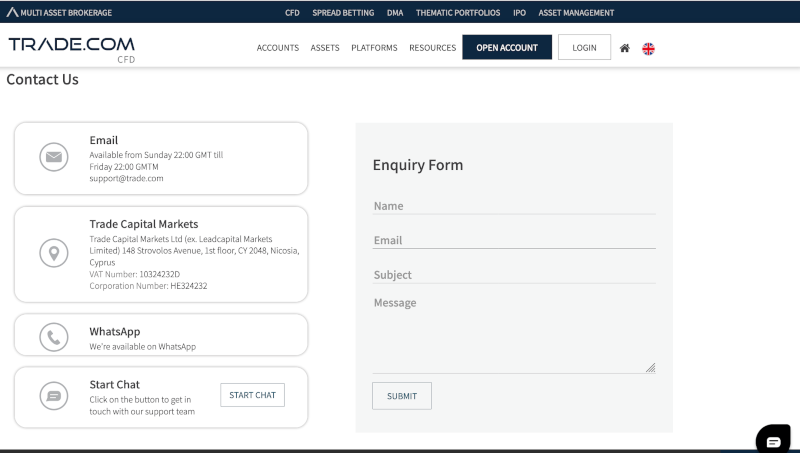Image resolution: width=800 pixels, height=453 pixels.
Task: Click the email envelope icon
Action: pos(53,157)
